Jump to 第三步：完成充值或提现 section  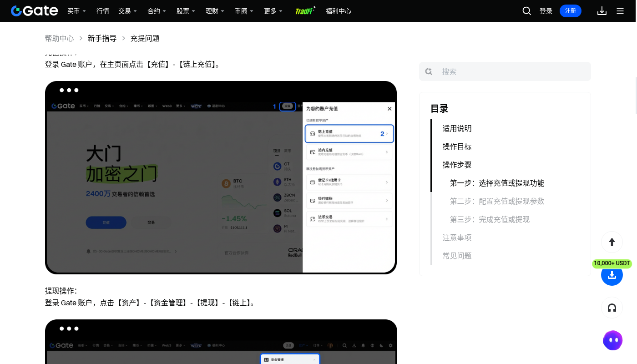pos(490,219)
